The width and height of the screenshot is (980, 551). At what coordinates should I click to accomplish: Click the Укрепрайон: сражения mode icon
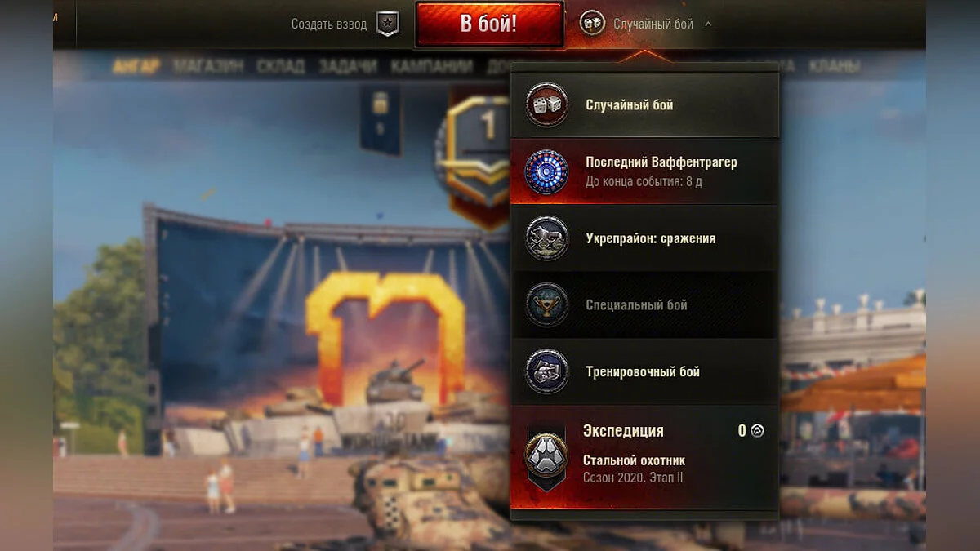tap(546, 238)
